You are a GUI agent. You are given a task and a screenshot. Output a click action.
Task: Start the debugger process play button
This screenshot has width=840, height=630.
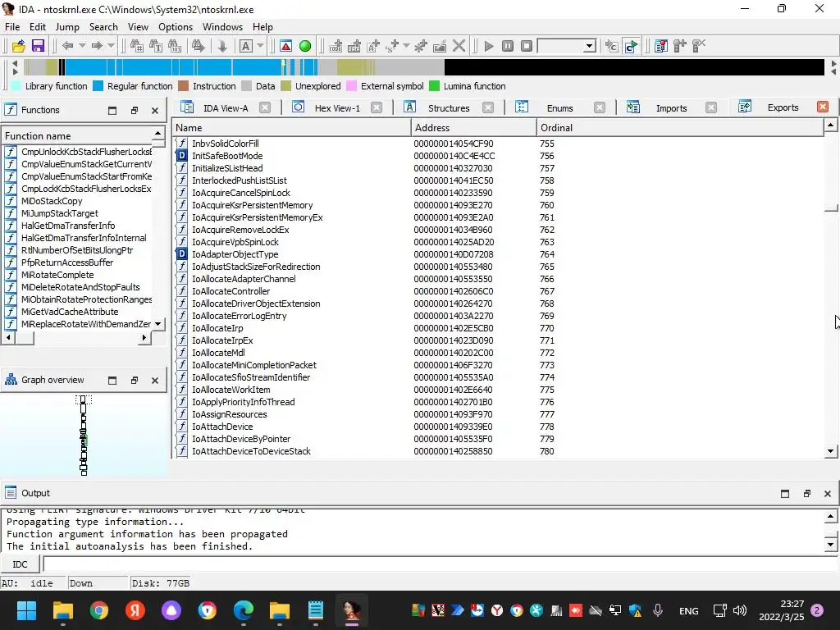[x=489, y=46]
